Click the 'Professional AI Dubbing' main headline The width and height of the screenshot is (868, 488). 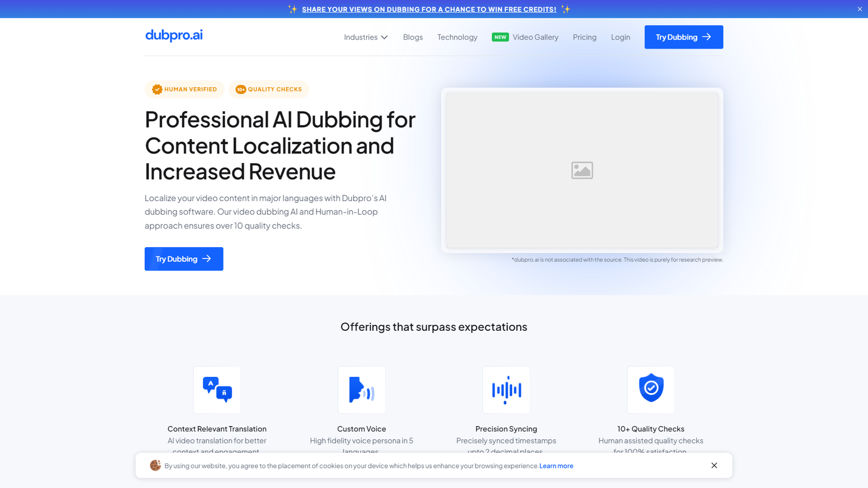pos(280,146)
